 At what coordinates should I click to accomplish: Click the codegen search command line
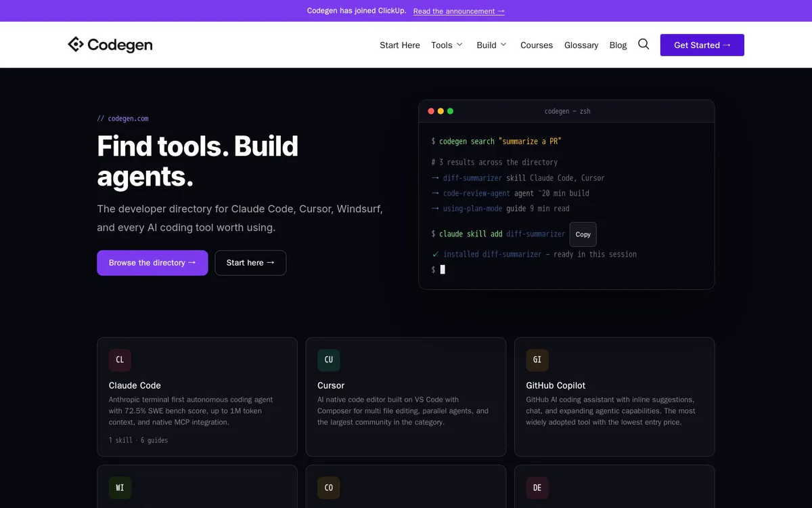(496, 142)
